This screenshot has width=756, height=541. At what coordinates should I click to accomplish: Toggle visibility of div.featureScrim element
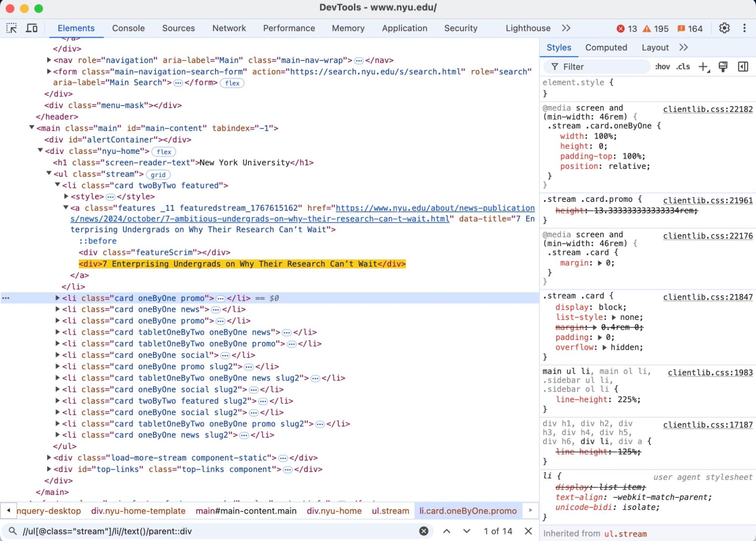[154, 252]
